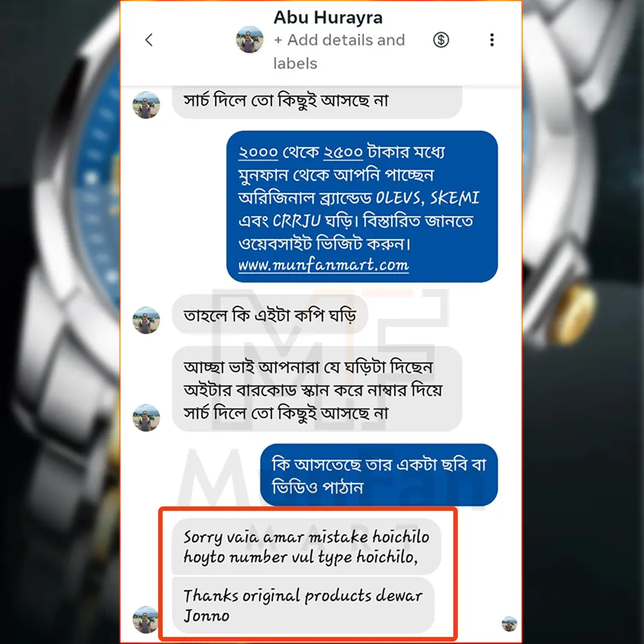Select the 'Thanks original products dewar Jonno' message
This screenshot has height=644, width=644.
pos(303,605)
